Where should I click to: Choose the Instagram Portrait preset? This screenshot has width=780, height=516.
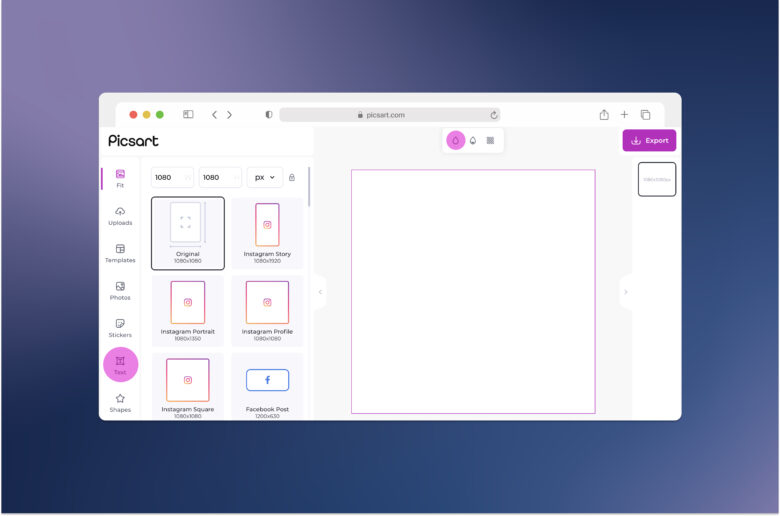188,311
